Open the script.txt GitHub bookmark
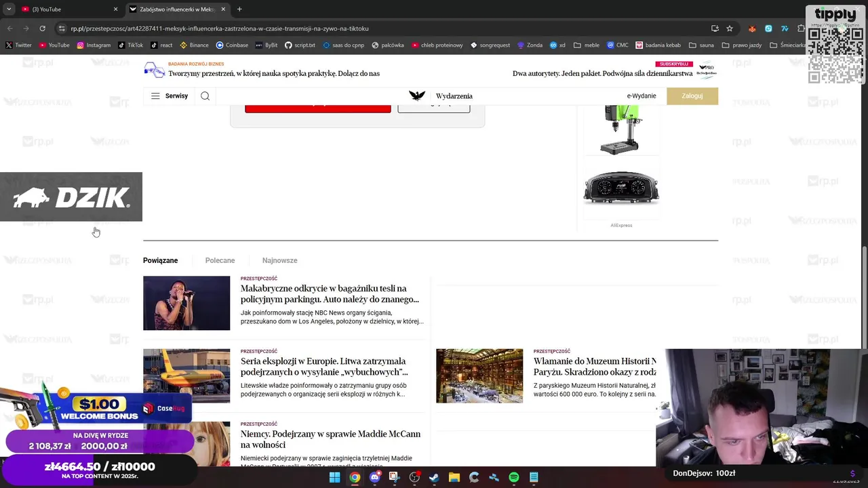The image size is (868, 488). click(x=300, y=45)
